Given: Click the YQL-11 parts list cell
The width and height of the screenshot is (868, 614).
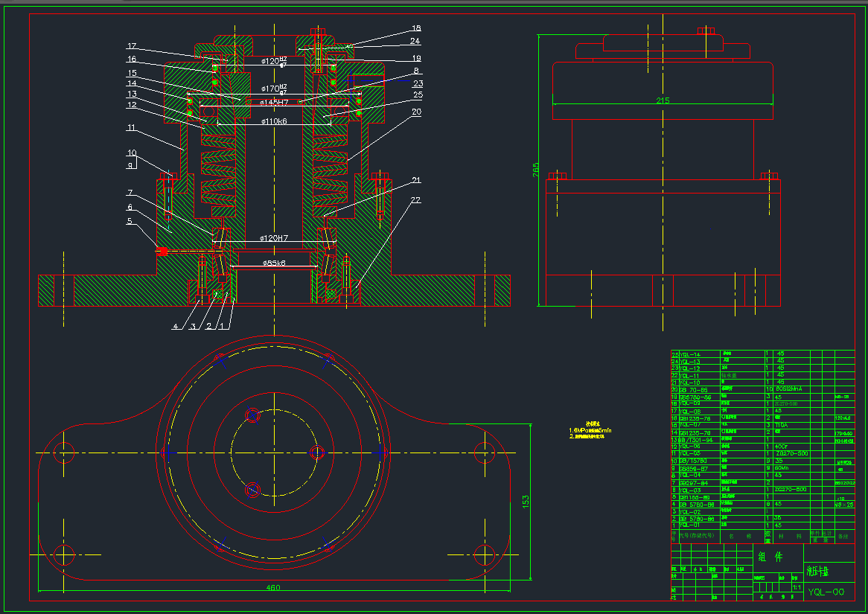Looking at the screenshot, I should click(689, 375).
